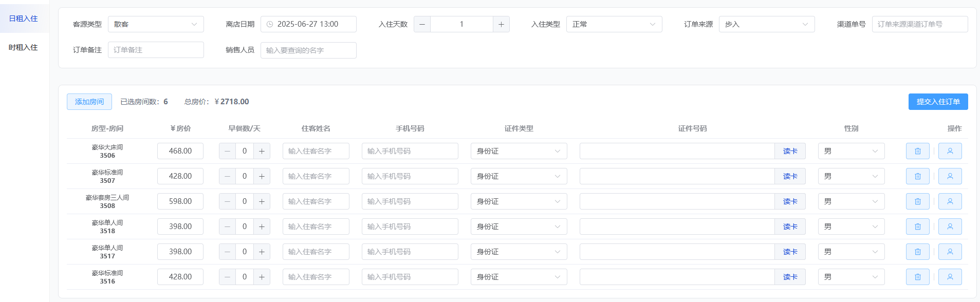Open 证件类型 dropdown for room 3506

519,151
